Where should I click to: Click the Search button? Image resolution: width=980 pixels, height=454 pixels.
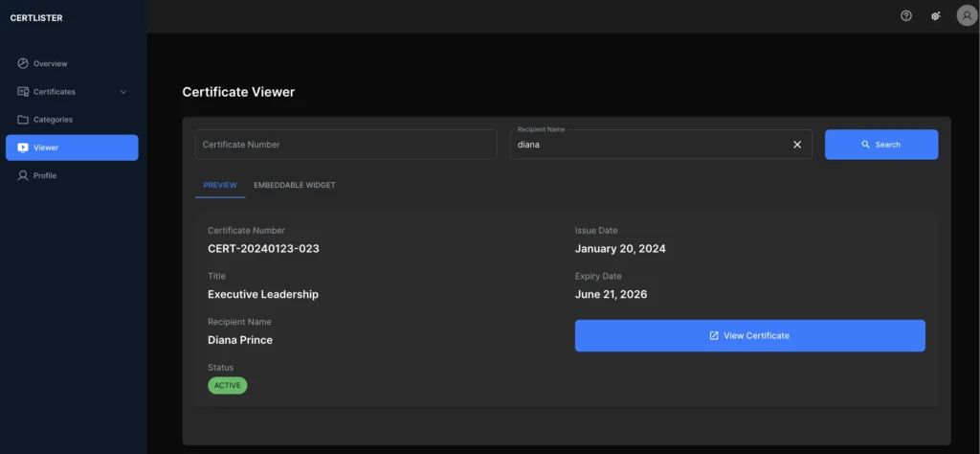881,145
